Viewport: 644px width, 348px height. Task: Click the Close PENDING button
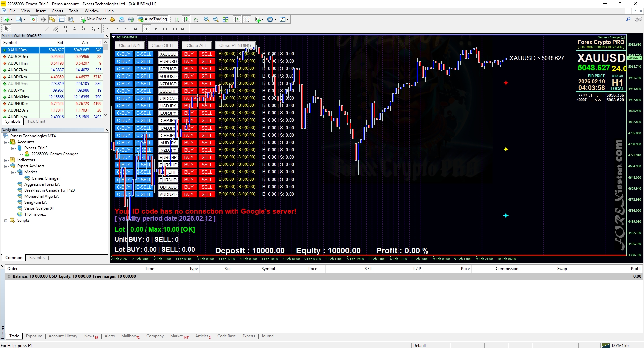pyautogui.click(x=235, y=45)
